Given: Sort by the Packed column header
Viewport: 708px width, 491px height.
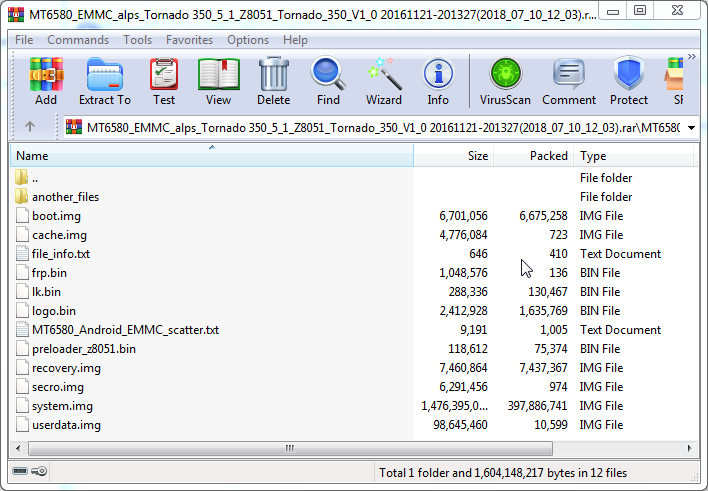Looking at the screenshot, I should tap(533, 156).
